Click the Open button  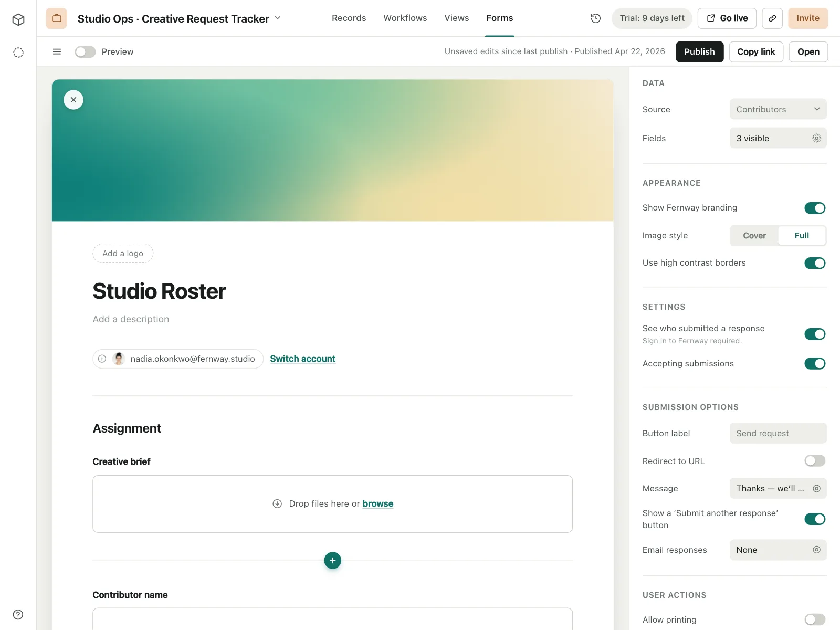click(808, 52)
